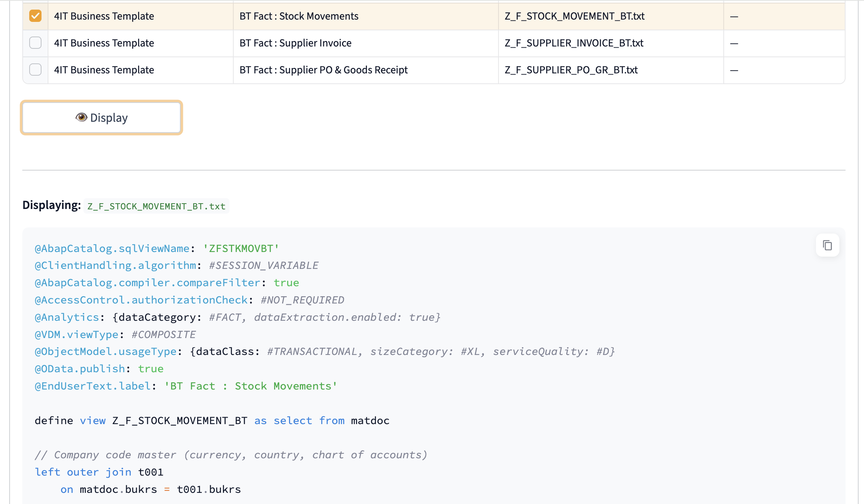This screenshot has height=504, width=864.
Task: Uncheck the Stock Movements row checkbox
Action: 35,16
